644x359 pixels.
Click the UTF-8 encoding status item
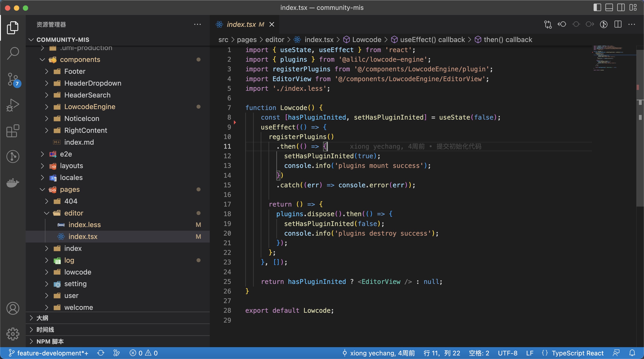pyautogui.click(x=508, y=353)
